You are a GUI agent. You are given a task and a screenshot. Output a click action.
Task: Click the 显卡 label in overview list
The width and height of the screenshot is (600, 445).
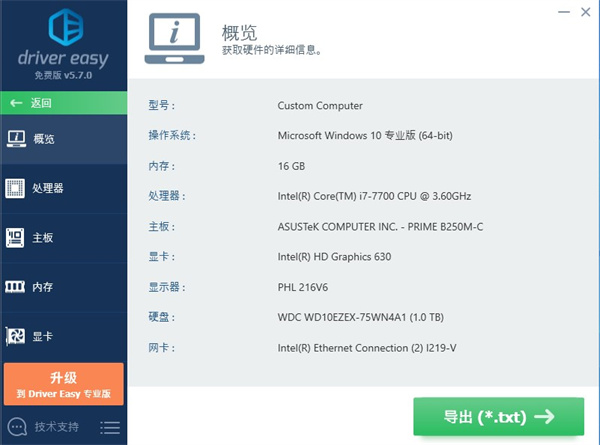[x=161, y=257]
